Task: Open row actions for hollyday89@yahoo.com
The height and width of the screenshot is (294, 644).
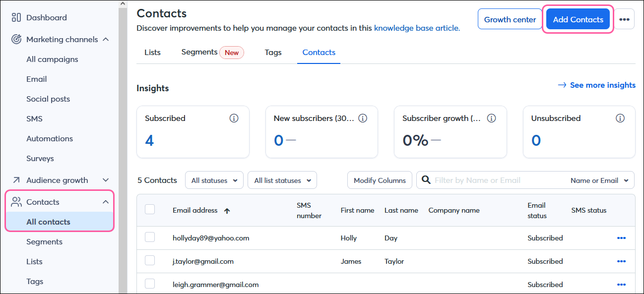Action: (x=621, y=238)
